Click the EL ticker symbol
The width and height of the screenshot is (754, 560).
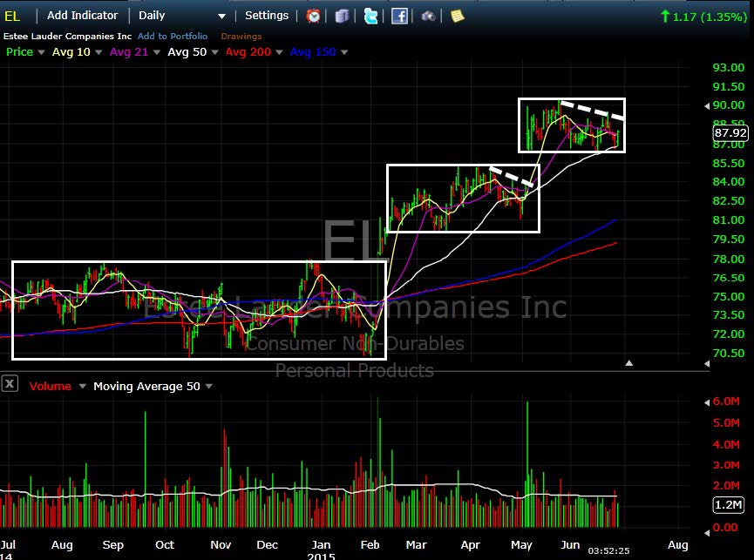click(x=12, y=17)
